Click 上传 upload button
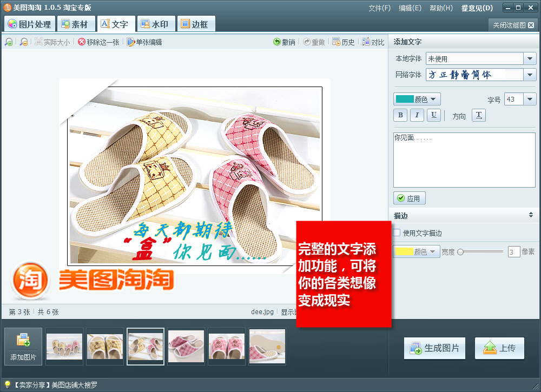The image size is (541, 392). (x=499, y=348)
